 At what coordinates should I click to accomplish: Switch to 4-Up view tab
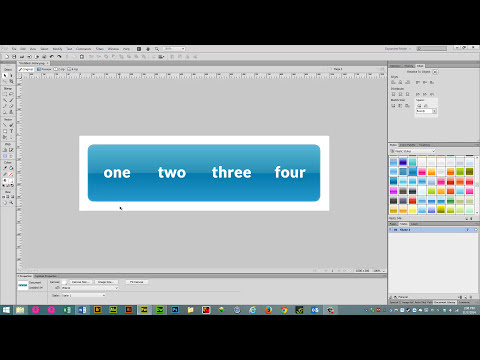click(x=73, y=69)
